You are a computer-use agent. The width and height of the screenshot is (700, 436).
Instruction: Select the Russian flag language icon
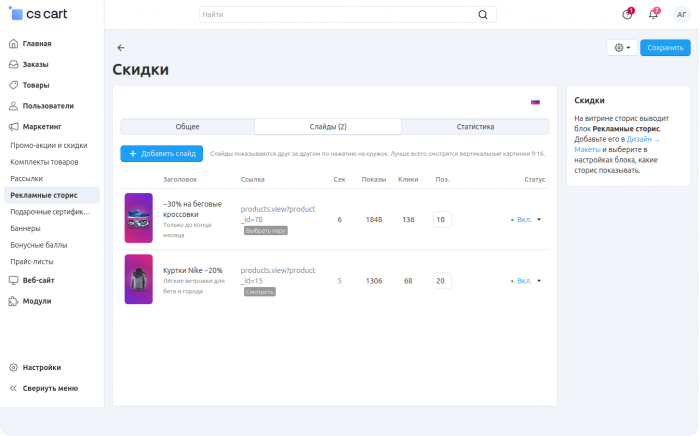[x=535, y=102]
